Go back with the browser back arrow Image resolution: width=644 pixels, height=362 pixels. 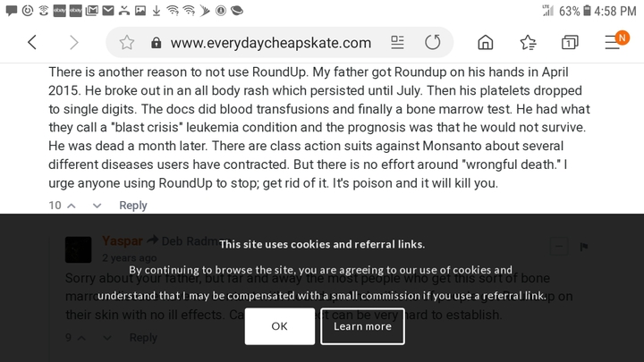point(32,42)
